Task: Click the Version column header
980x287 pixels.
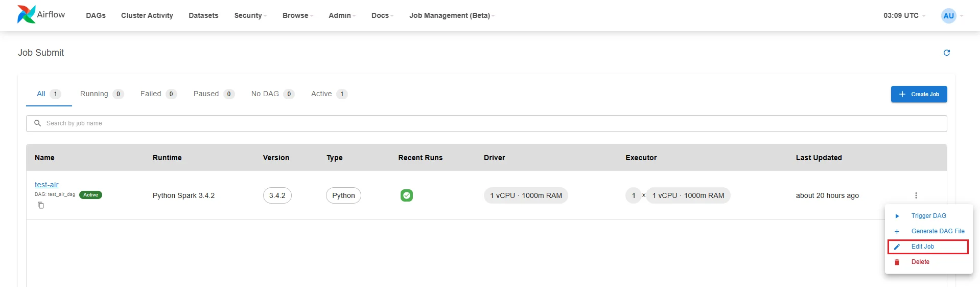Action: point(276,158)
